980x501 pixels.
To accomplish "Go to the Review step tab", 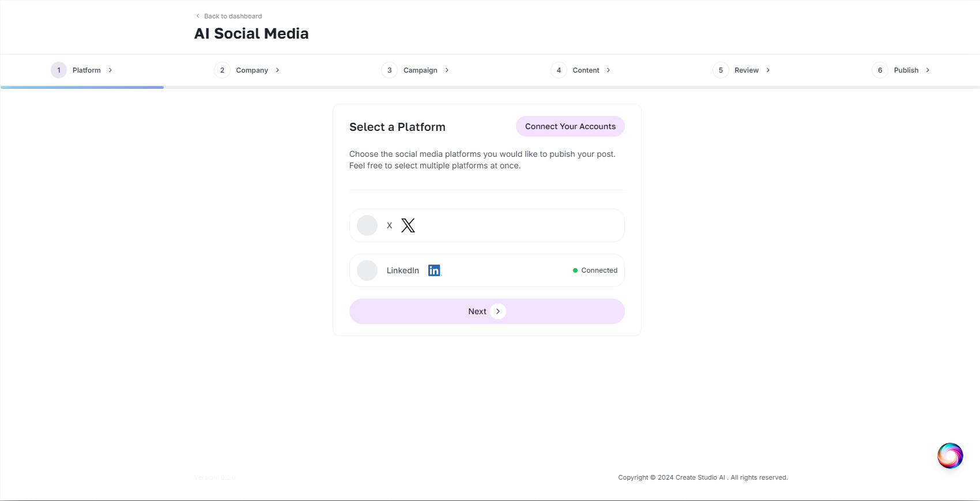I will point(746,70).
